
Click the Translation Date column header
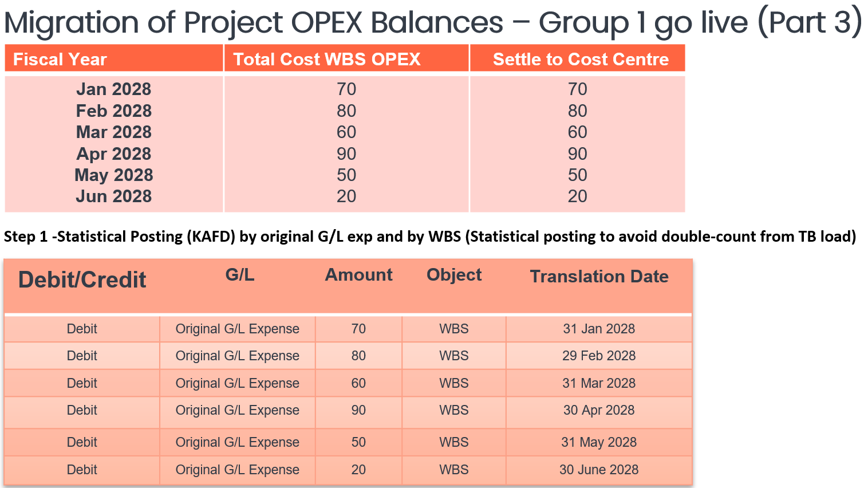point(599,277)
